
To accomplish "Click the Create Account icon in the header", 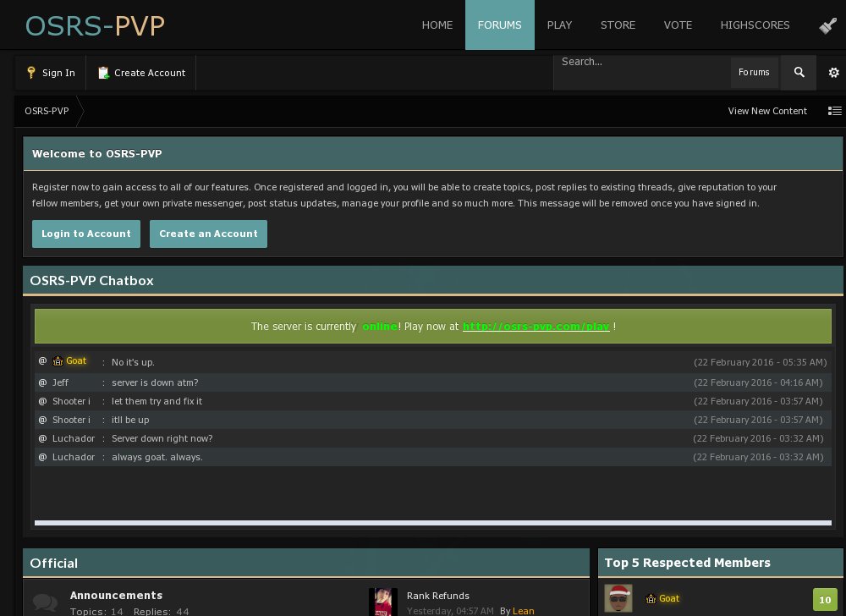I will pos(103,73).
